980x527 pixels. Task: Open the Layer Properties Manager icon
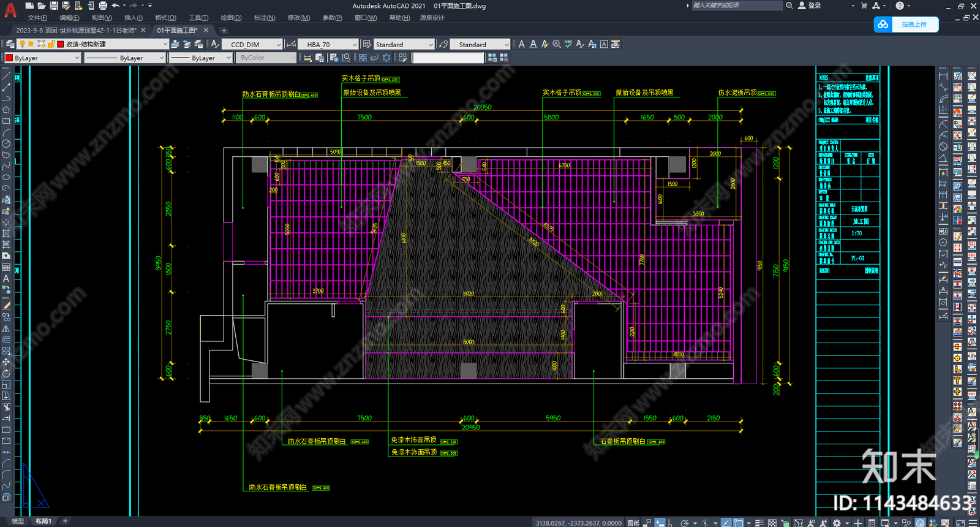coord(10,44)
